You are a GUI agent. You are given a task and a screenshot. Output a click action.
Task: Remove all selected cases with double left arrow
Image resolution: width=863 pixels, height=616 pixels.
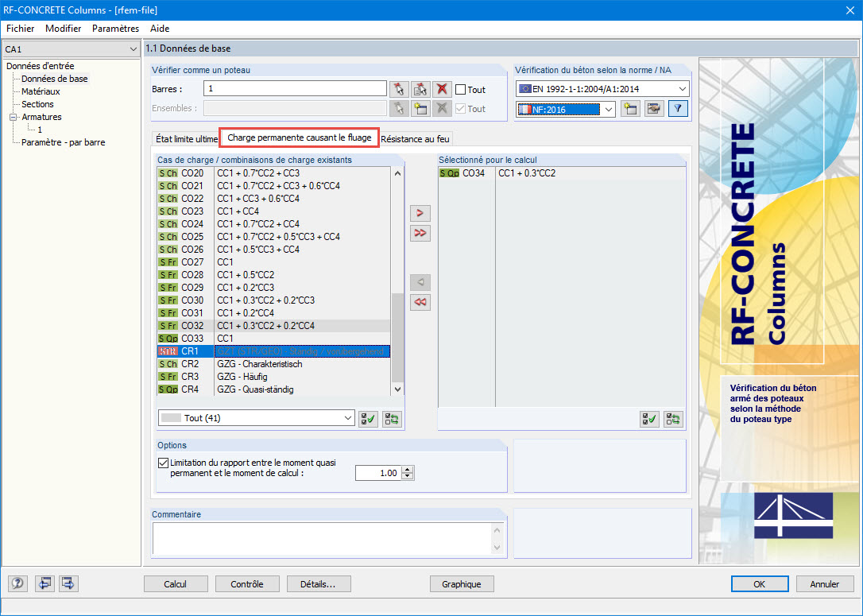point(420,302)
